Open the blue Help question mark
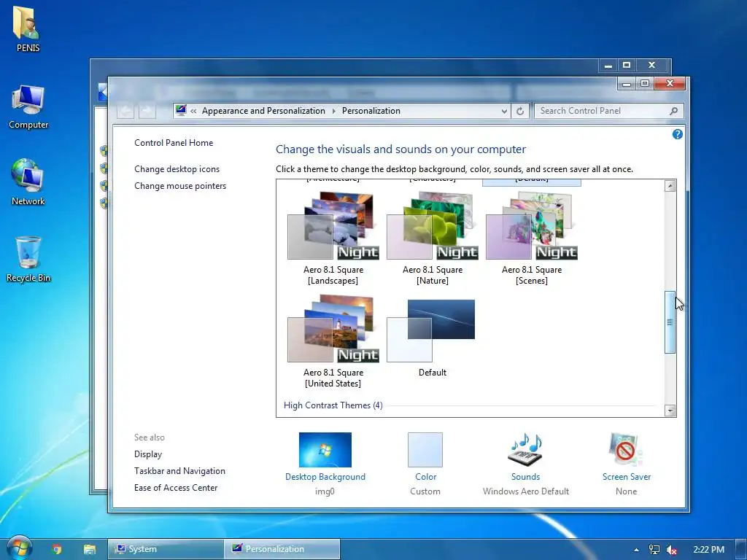This screenshot has width=747, height=560. point(677,134)
